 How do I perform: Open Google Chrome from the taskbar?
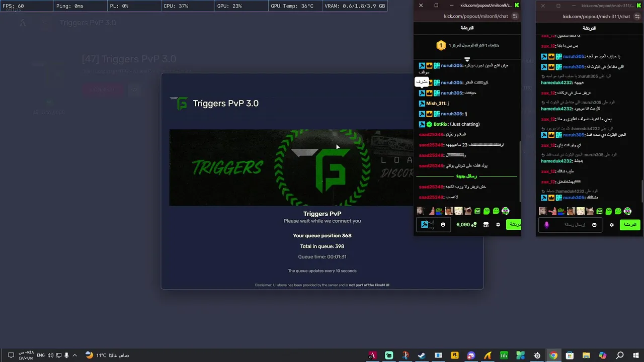click(553, 355)
